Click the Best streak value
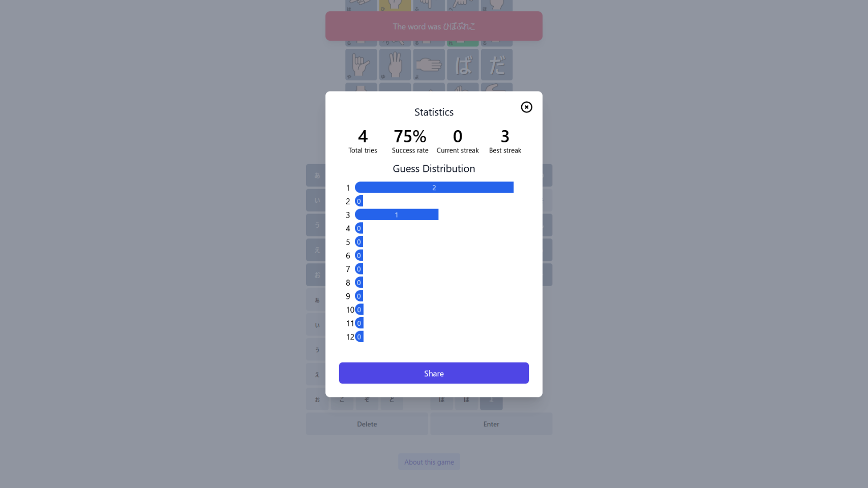Screen dimensions: 868x488 click(505, 137)
